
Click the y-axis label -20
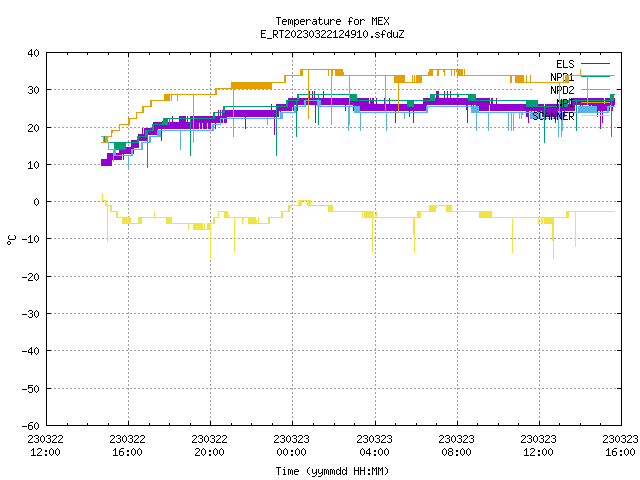point(31,277)
